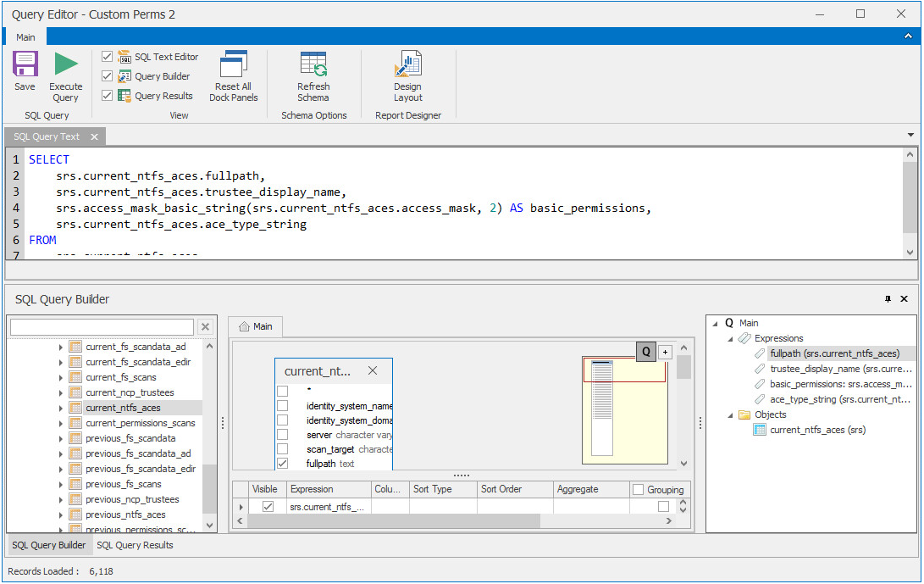Collapse the Objects folder node
Viewport: 924px width, 584px height.
pyautogui.click(x=729, y=414)
